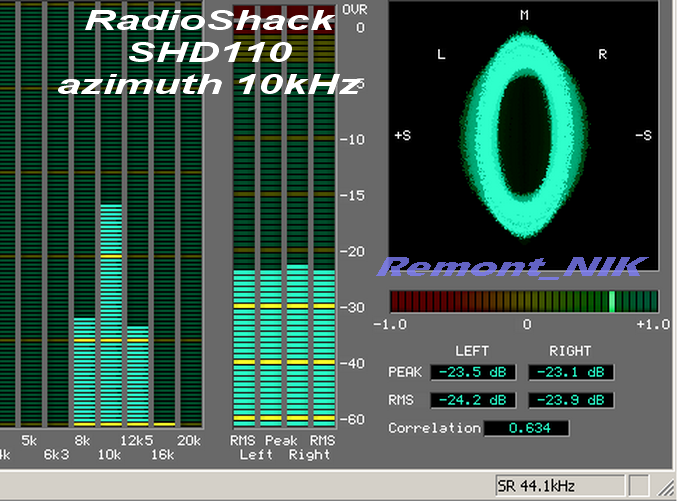Click the 5k frequency band label

[x=30, y=440]
